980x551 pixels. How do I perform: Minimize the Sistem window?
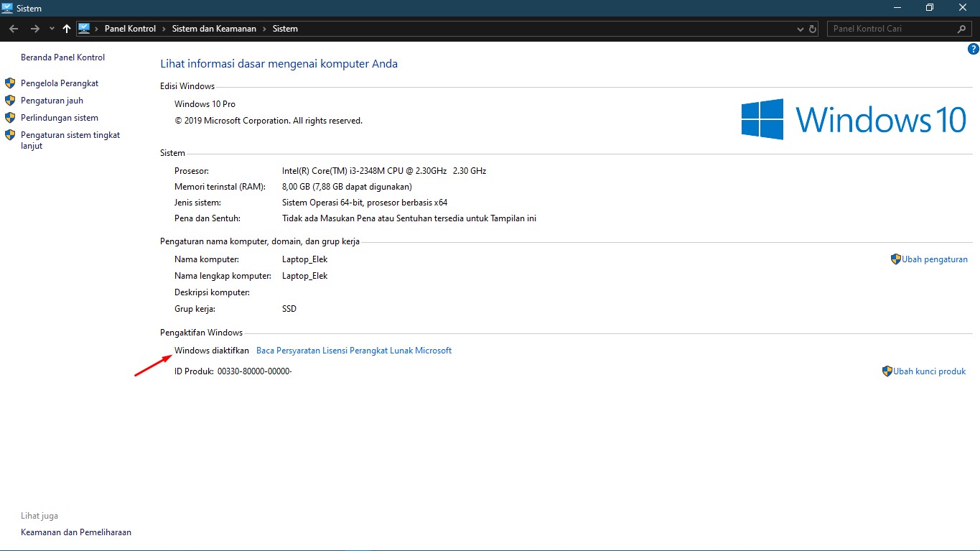(x=897, y=7)
